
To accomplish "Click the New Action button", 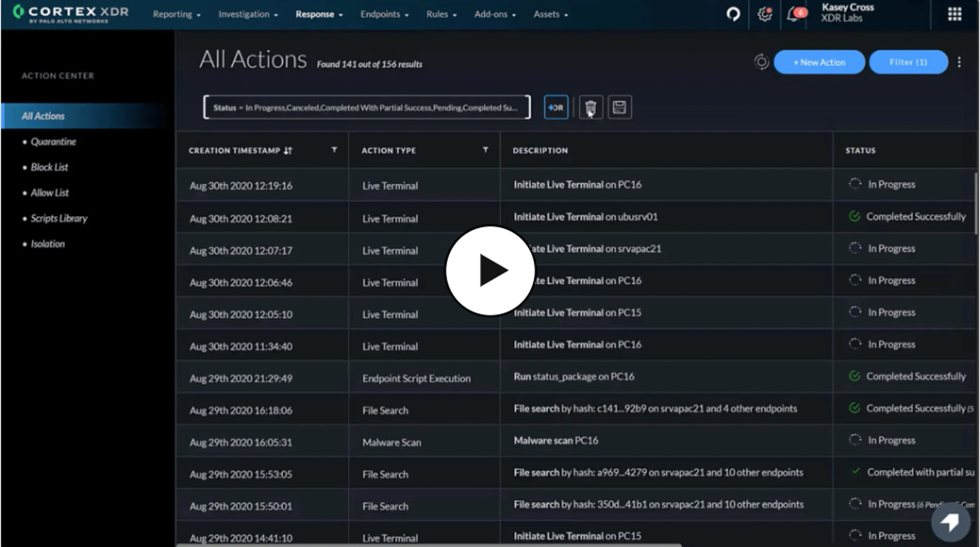I will tap(819, 62).
